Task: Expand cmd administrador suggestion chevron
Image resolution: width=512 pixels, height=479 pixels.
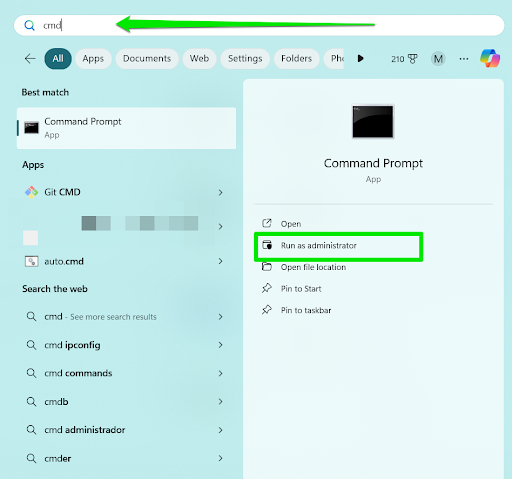Action: 220,430
